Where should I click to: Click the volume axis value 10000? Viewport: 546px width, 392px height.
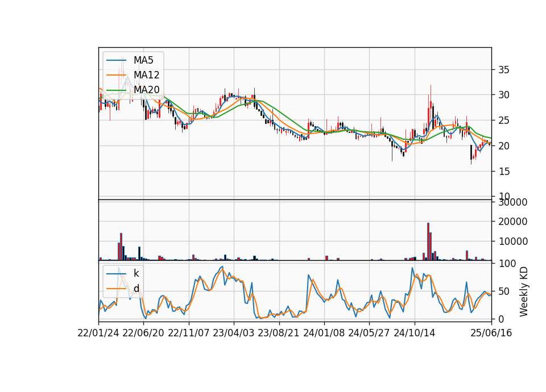[x=513, y=241]
